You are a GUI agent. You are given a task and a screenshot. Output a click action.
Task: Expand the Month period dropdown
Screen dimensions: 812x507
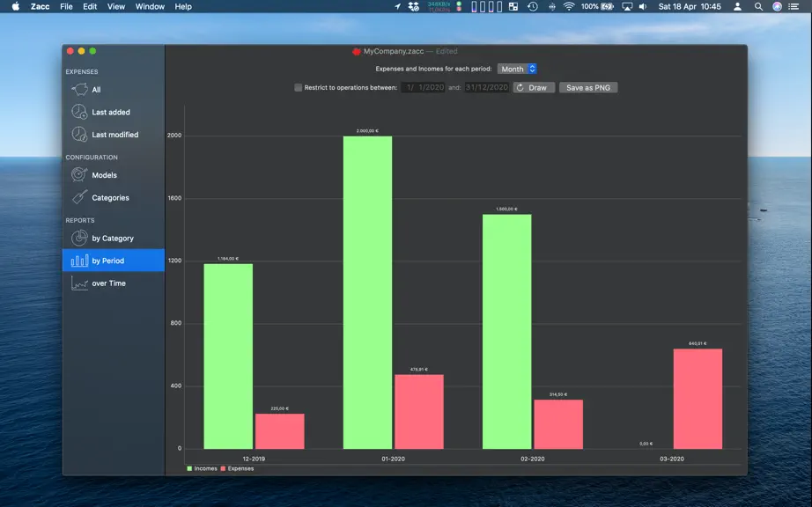click(517, 69)
